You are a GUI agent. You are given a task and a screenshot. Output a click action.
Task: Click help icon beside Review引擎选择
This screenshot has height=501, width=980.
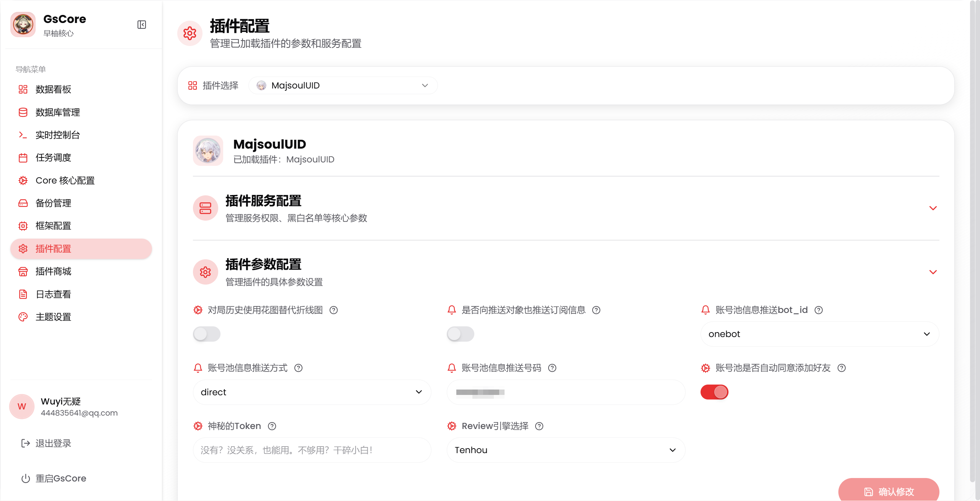[x=539, y=426]
